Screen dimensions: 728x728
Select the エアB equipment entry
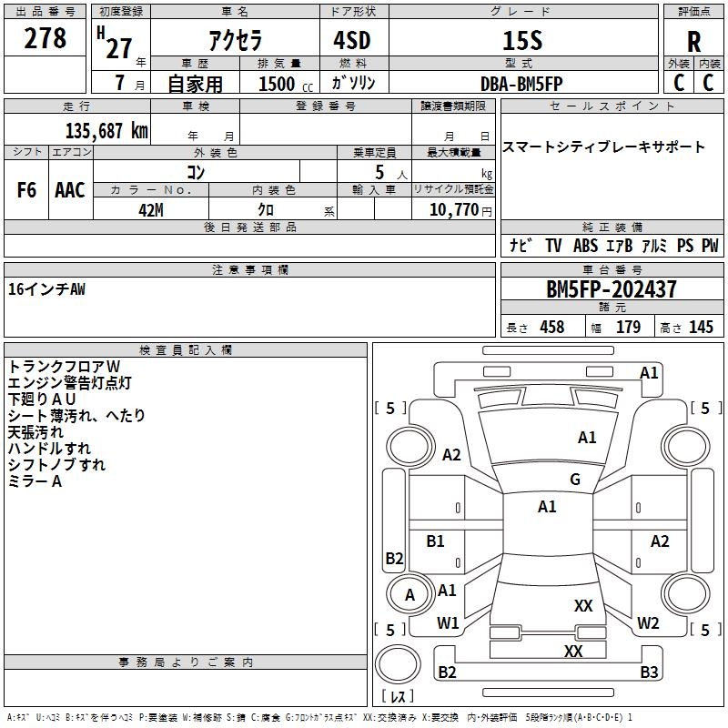coord(619,245)
